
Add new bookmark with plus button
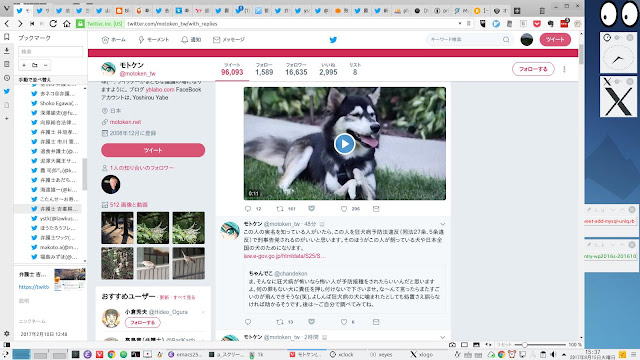point(24,65)
